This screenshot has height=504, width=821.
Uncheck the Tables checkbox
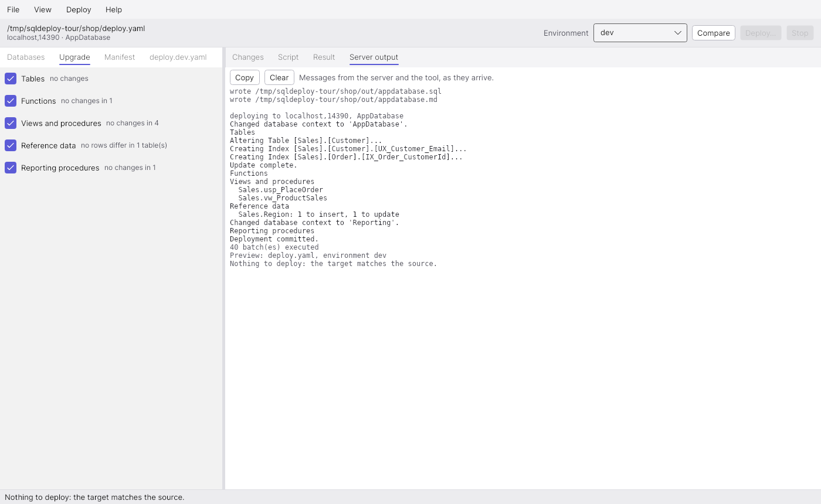(x=11, y=79)
